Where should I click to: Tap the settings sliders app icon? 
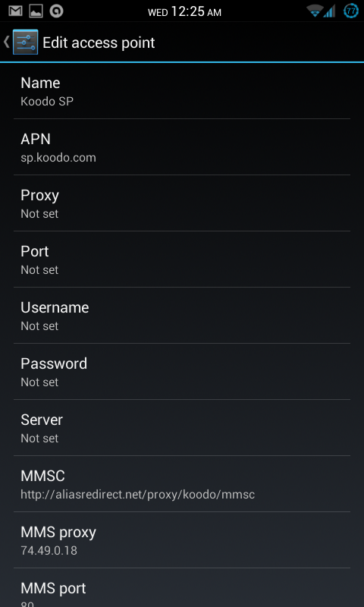[25, 42]
